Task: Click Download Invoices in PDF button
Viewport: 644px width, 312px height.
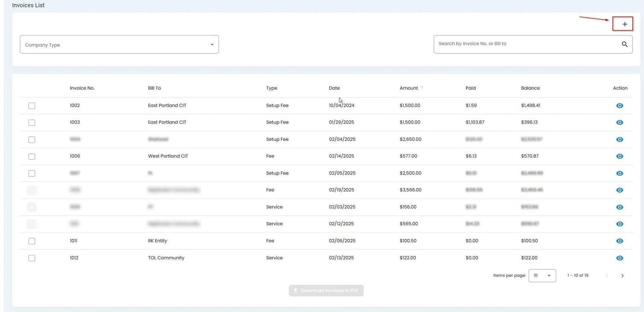Action: pyautogui.click(x=326, y=291)
